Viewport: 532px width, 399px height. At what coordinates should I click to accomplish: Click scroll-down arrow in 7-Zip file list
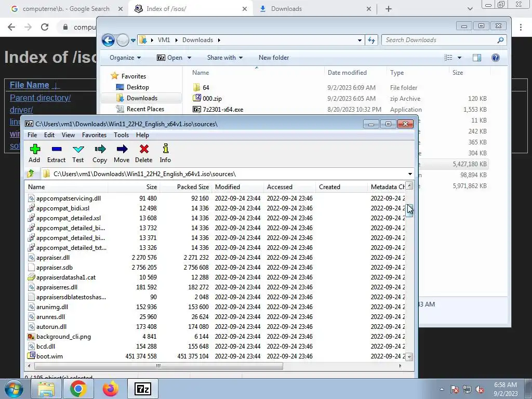[x=409, y=357]
